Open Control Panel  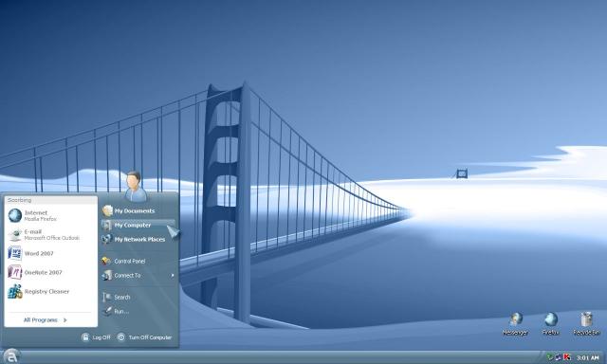tap(138, 261)
